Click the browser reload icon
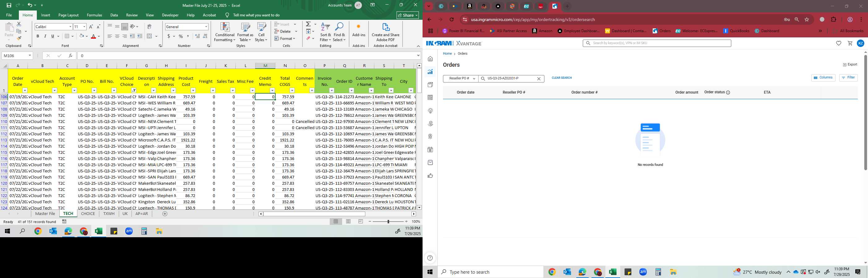Screen dimensions: 868x278 tap(452, 19)
